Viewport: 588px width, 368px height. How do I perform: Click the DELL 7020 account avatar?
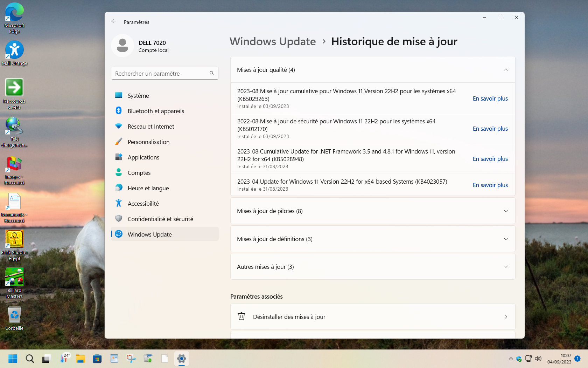122,46
